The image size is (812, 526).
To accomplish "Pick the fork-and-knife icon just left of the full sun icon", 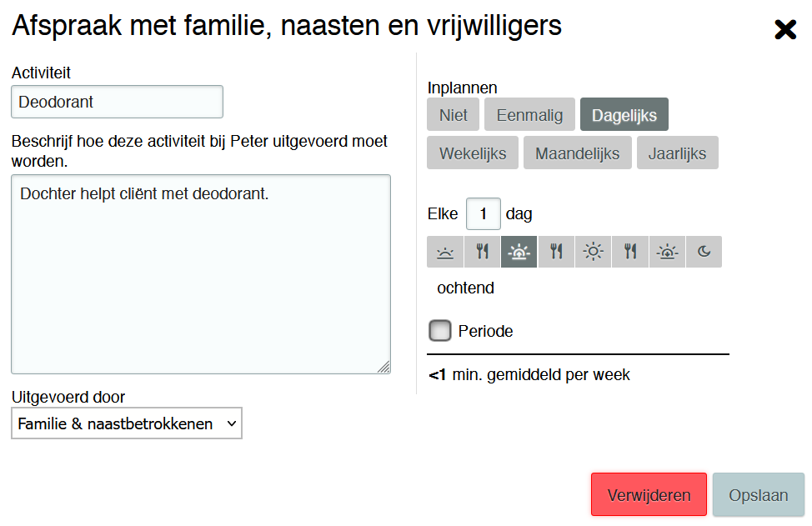I will pos(556,252).
